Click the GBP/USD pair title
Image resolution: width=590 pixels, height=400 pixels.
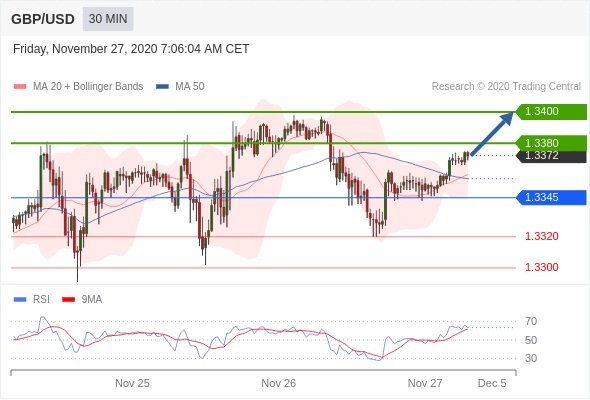(x=43, y=19)
